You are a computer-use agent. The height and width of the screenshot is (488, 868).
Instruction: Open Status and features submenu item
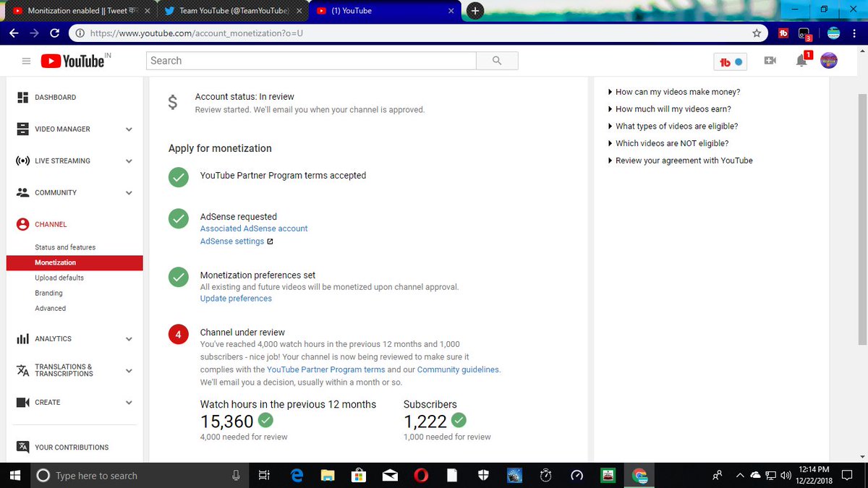coord(65,247)
